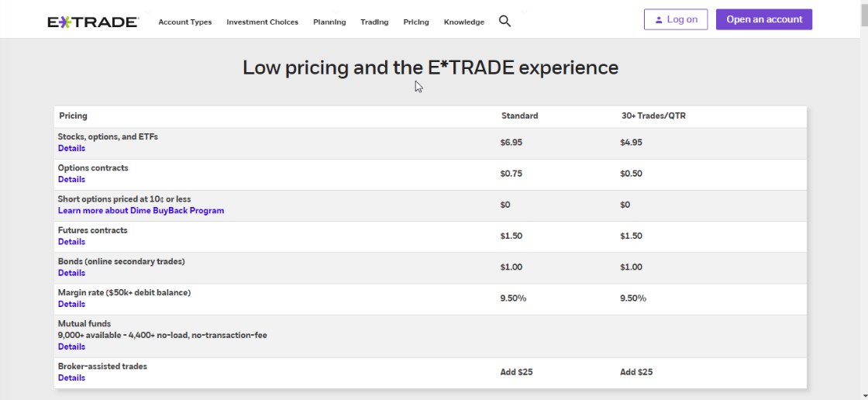This screenshot has height=400, width=868.
Task: Open Details under Mutual funds
Action: [x=71, y=347]
